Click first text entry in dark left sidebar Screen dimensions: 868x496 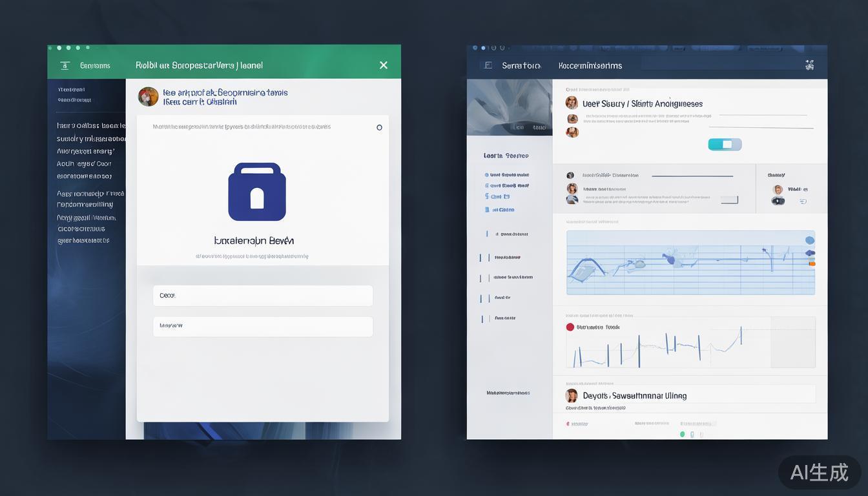tap(71, 90)
